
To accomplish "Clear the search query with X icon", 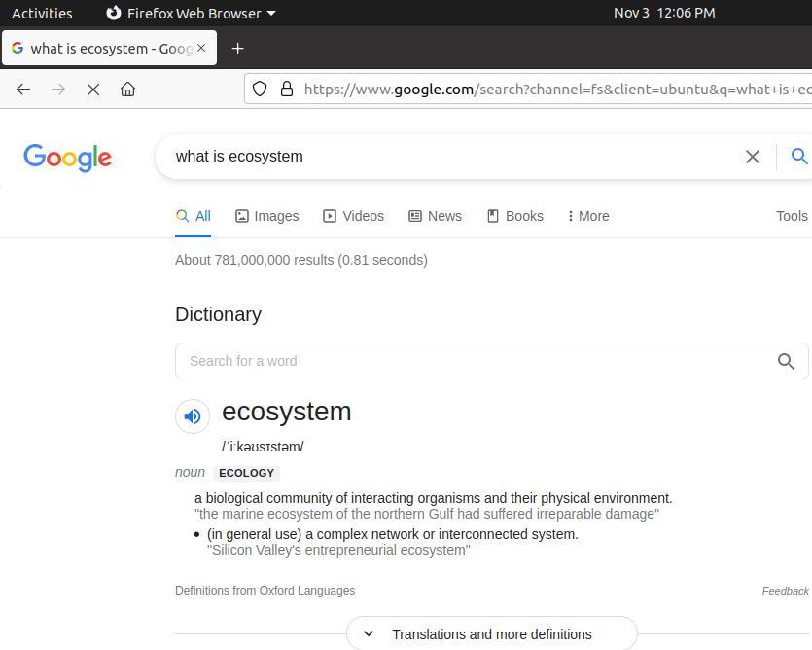I will (752, 157).
